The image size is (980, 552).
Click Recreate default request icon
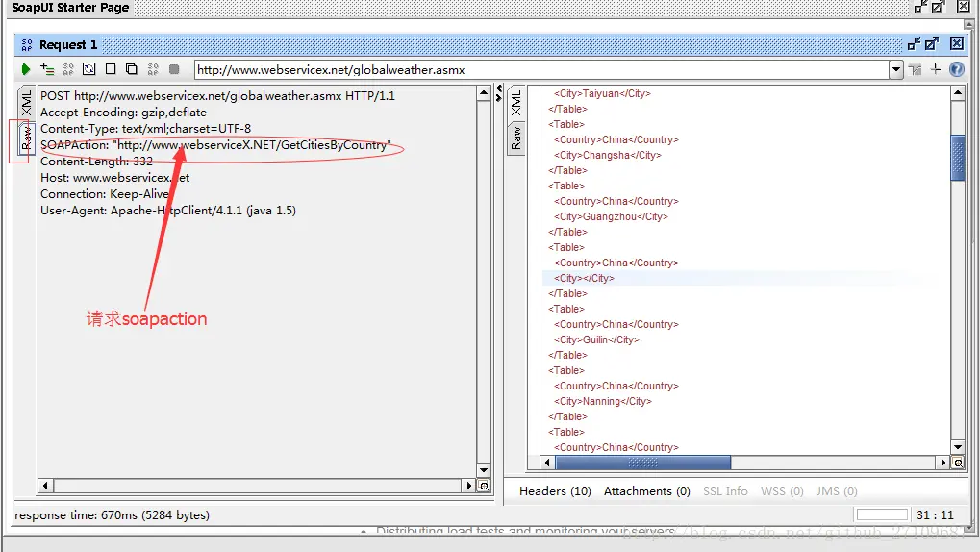[x=89, y=69]
